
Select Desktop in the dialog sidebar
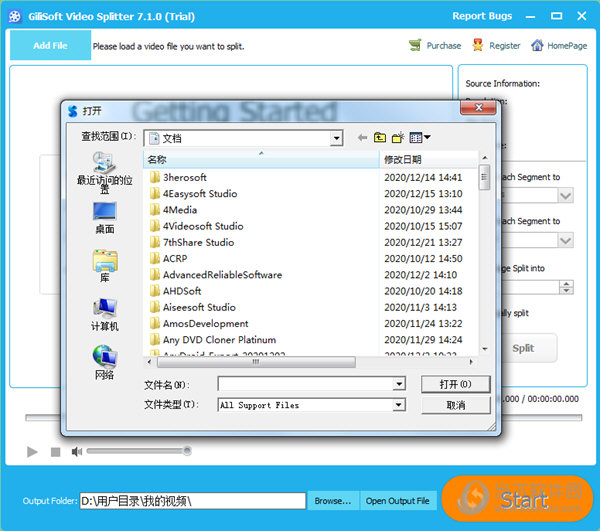(104, 218)
